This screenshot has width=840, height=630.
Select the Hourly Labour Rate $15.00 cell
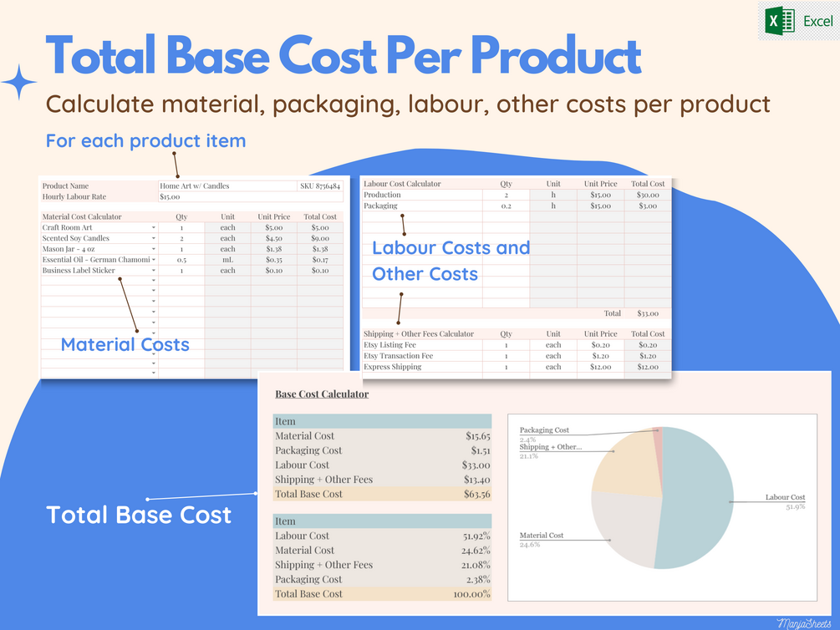coord(251,196)
